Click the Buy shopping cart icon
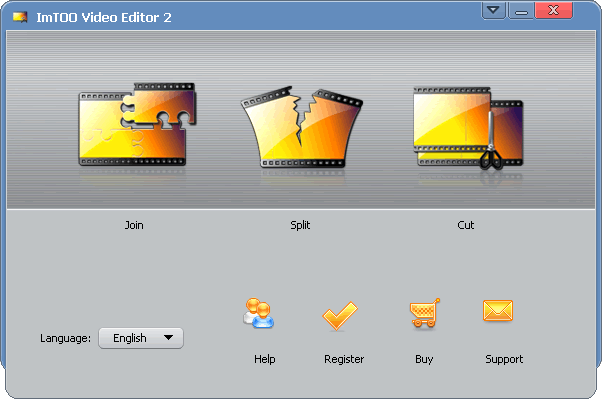The image size is (602, 399). [x=425, y=313]
